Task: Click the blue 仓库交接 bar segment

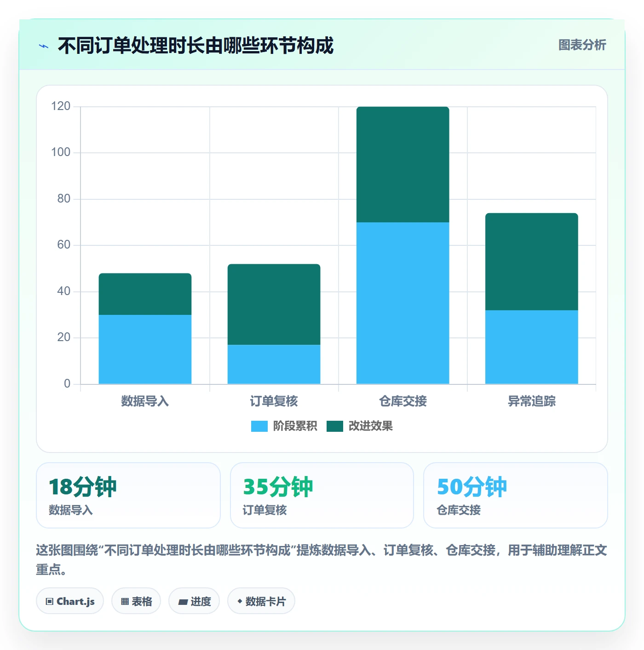Action: pos(402,303)
